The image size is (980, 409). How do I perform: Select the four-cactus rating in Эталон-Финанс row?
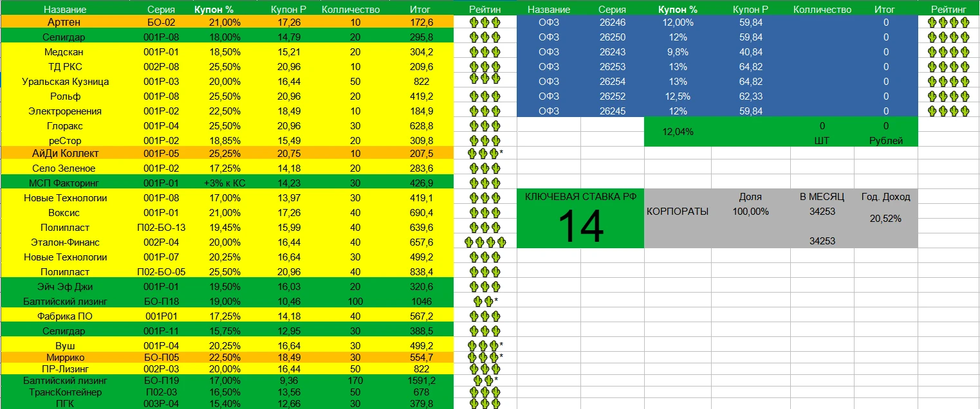click(485, 242)
